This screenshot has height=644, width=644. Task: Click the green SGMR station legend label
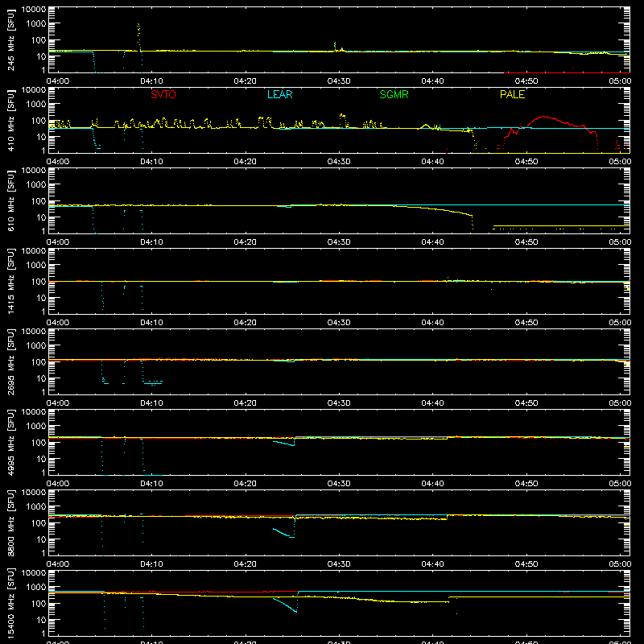tap(394, 94)
